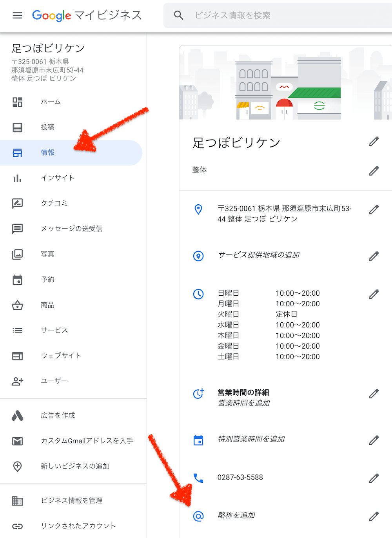This screenshot has height=538, width=392.
Task: Click サービス提供地域の追加 link text
Action: [259, 255]
